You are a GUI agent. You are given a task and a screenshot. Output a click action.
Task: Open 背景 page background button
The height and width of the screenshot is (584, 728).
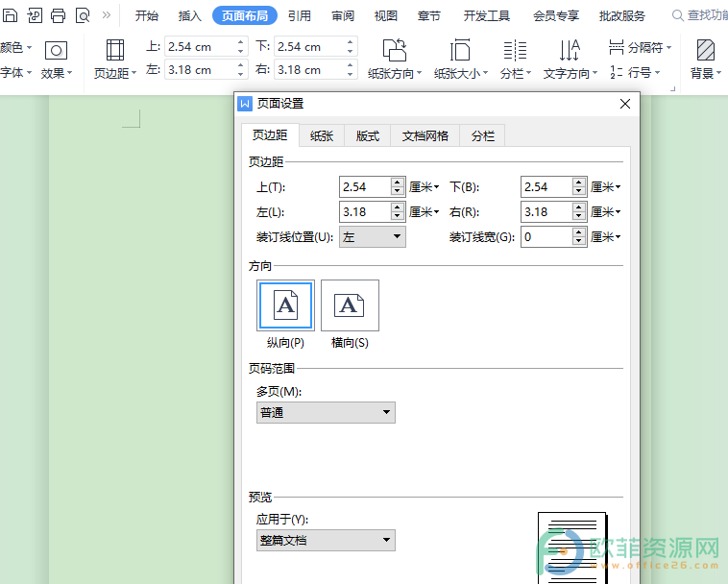(x=705, y=61)
